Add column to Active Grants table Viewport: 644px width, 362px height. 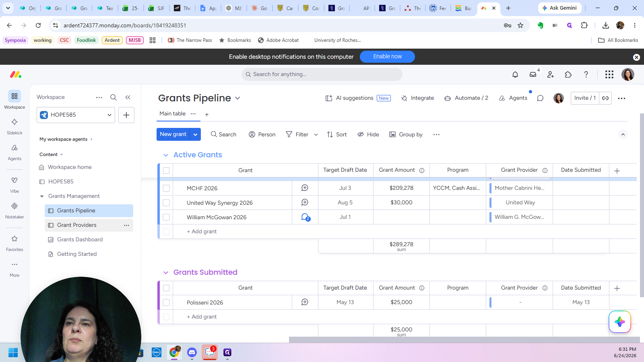(617, 171)
